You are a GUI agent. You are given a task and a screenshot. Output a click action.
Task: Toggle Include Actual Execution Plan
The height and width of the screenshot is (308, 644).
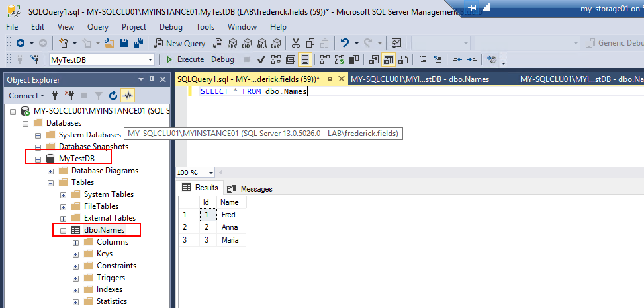coord(325,60)
